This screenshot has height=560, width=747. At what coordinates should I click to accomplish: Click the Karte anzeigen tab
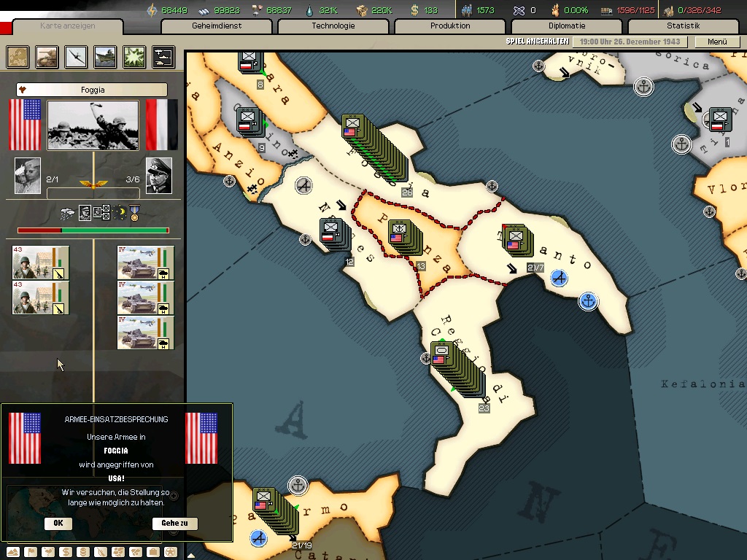[x=68, y=26]
